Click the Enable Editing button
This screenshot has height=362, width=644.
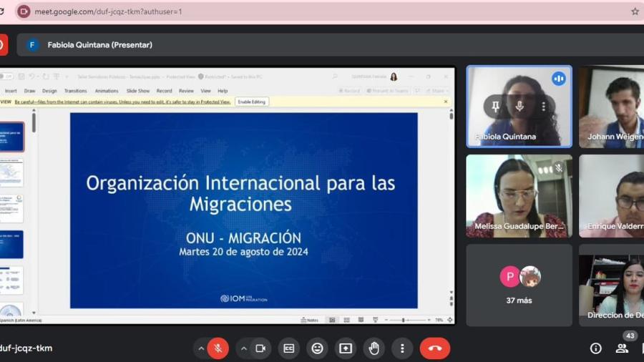point(252,102)
